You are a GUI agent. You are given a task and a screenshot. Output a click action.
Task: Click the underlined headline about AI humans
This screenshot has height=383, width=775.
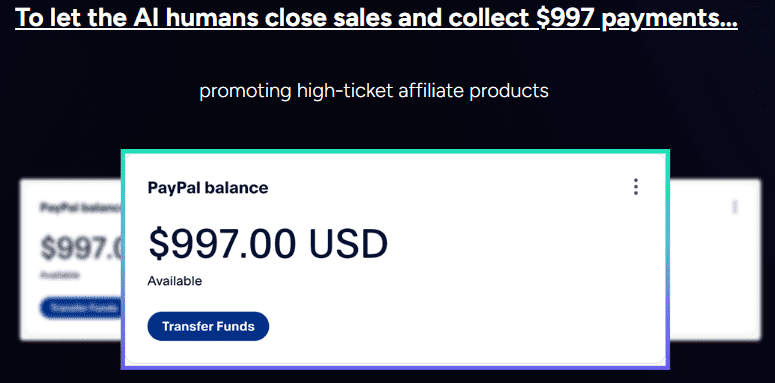pos(377,18)
